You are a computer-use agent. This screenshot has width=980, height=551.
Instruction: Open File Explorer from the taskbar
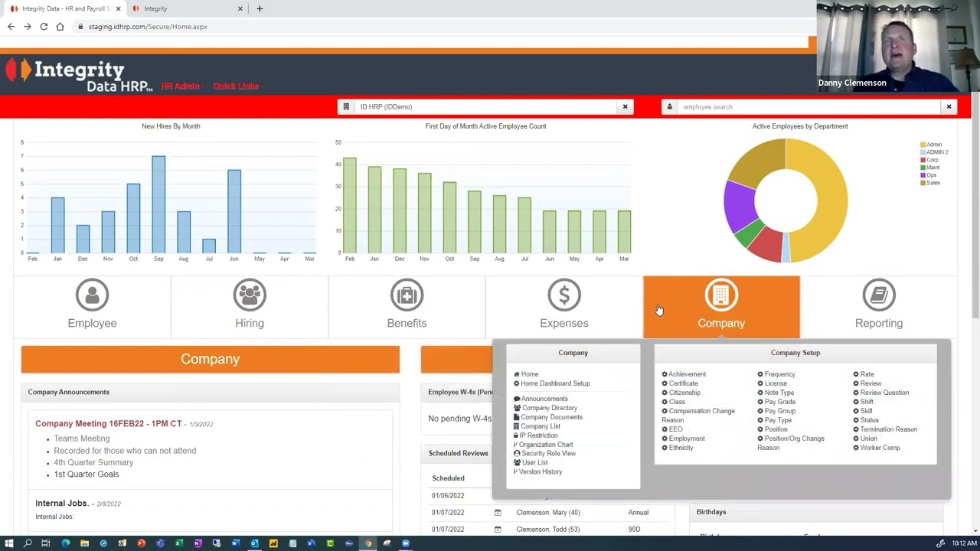84,543
